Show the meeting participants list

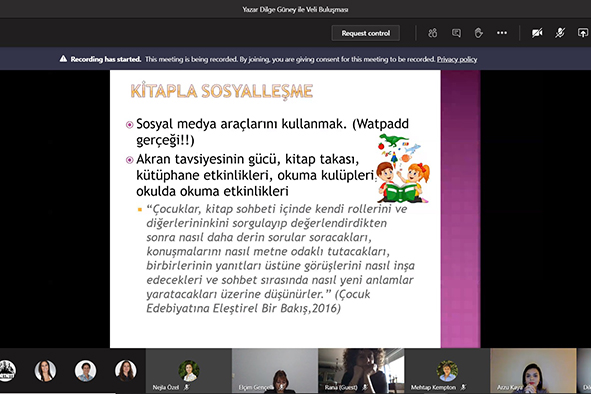433,33
